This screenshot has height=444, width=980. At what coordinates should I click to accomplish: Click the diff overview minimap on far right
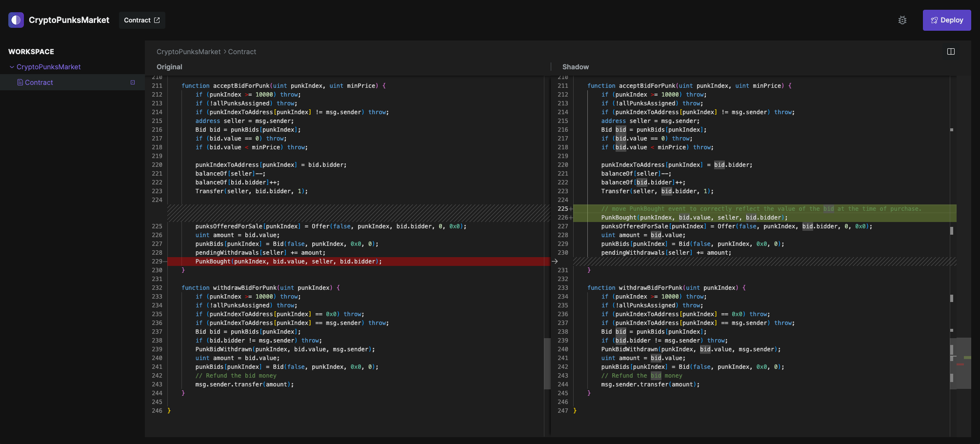[x=963, y=363]
